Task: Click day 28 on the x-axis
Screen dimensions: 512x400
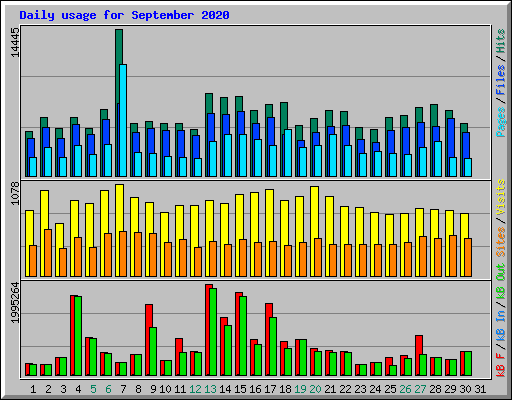Action: point(435,389)
